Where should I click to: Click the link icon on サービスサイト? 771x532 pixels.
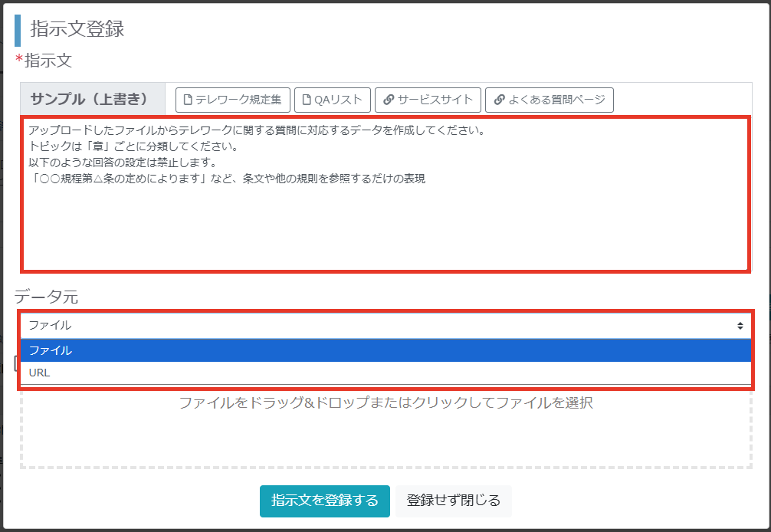click(389, 100)
